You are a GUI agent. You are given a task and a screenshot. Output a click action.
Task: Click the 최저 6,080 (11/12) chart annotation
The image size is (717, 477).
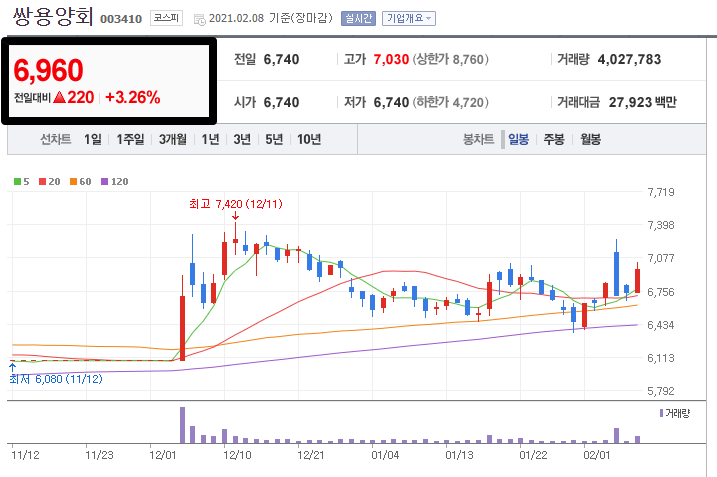click(x=56, y=379)
